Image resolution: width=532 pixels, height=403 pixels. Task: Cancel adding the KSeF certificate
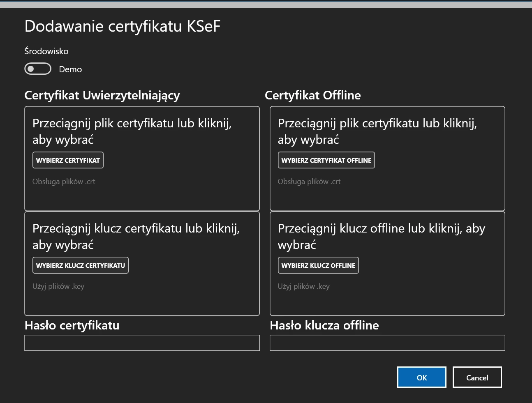[x=477, y=377]
